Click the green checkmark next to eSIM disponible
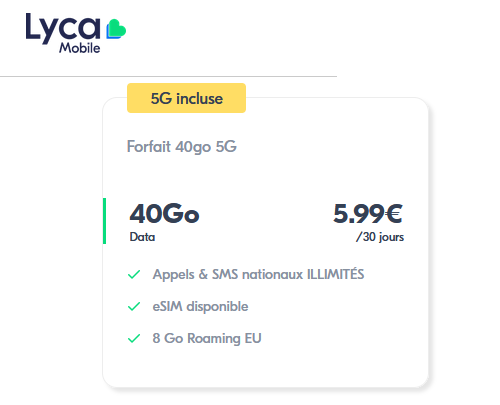The image size is (500, 405). point(134,306)
